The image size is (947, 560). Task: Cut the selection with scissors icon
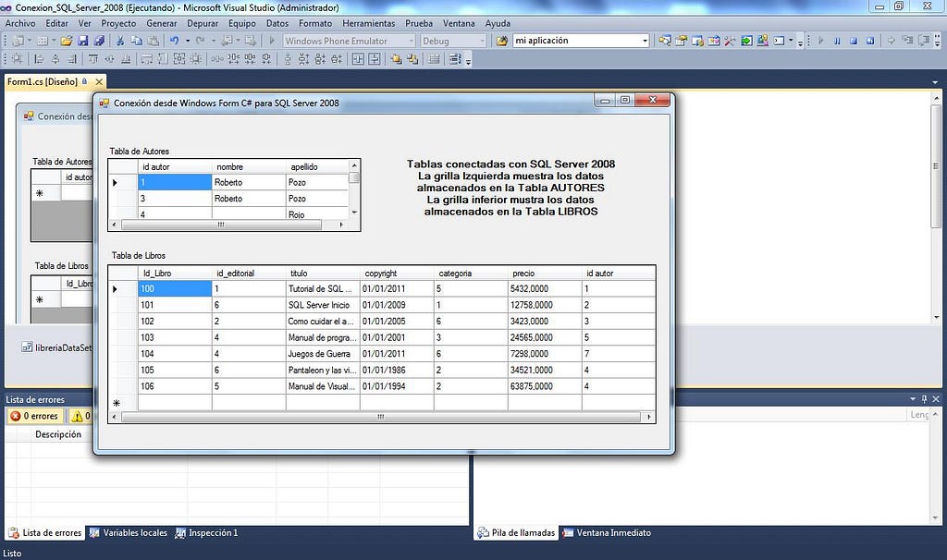120,41
